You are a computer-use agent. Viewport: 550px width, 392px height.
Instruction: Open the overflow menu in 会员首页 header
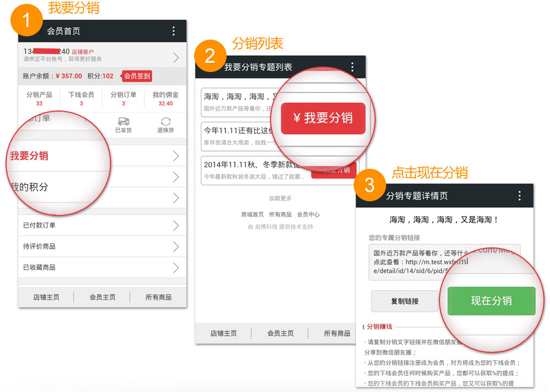click(174, 31)
